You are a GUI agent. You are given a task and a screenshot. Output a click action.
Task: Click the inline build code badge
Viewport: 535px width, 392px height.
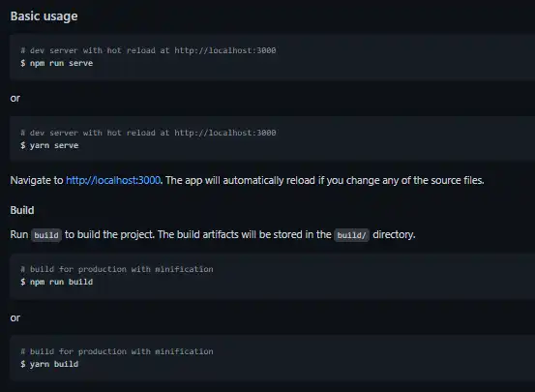pyautogui.click(x=46, y=235)
